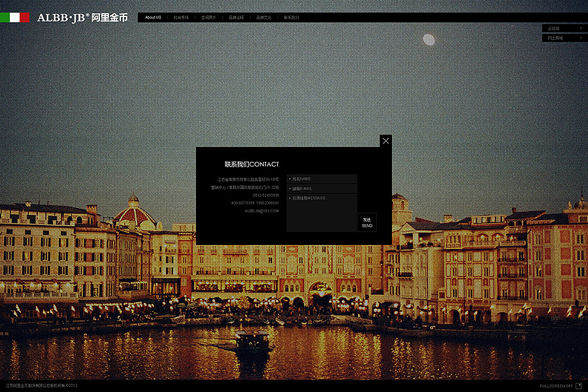Close the contact dialog with the X

(385, 141)
